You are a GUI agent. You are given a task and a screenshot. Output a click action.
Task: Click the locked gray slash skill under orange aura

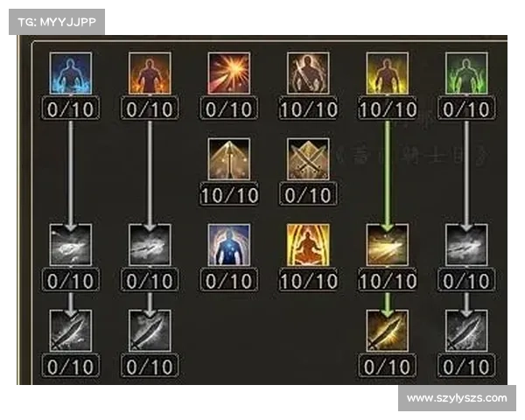pos(150,245)
